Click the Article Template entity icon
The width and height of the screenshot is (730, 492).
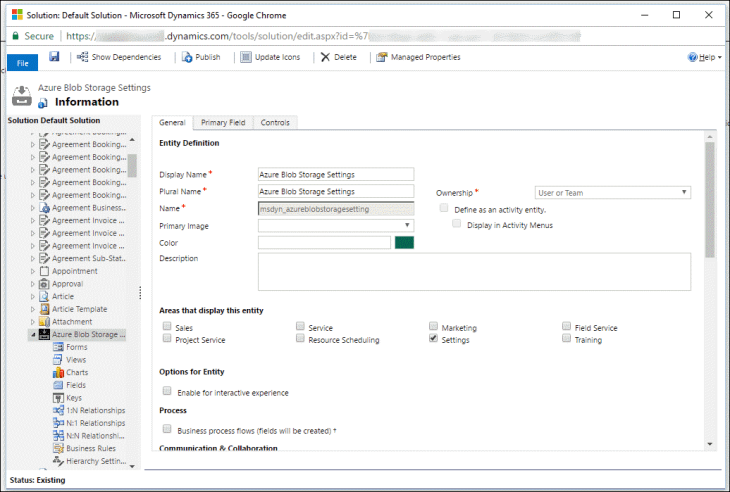(44, 309)
